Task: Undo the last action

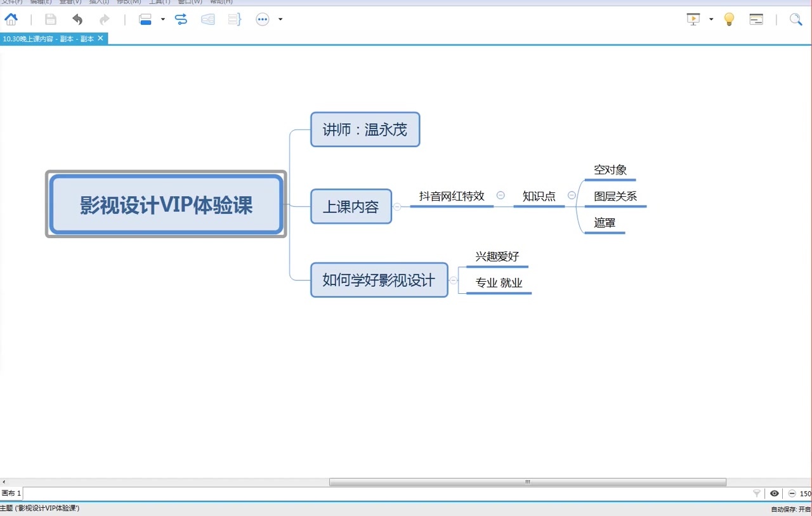Action: [77, 19]
